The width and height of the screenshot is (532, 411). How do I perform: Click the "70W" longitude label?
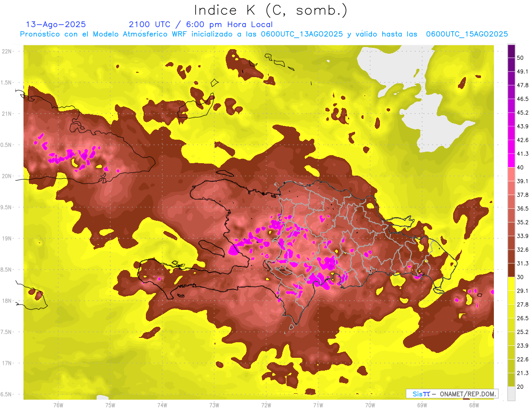[x=370, y=405]
